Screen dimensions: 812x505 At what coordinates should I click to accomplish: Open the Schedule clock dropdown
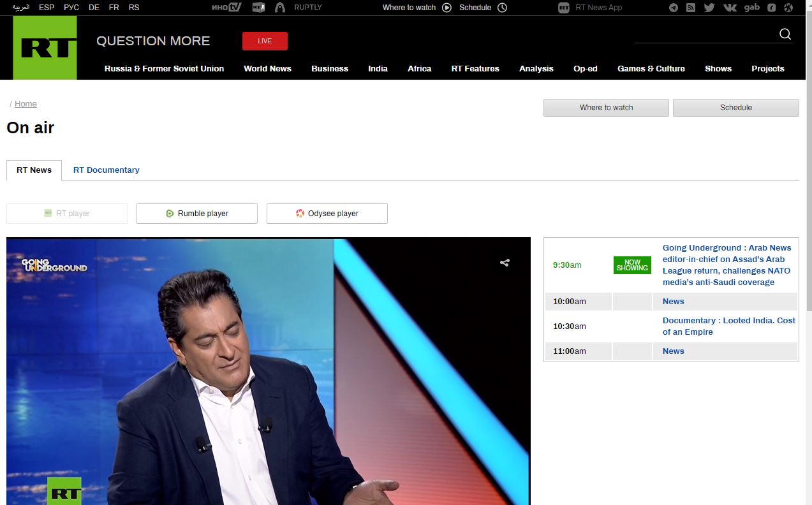pyautogui.click(x=503, y=8)
